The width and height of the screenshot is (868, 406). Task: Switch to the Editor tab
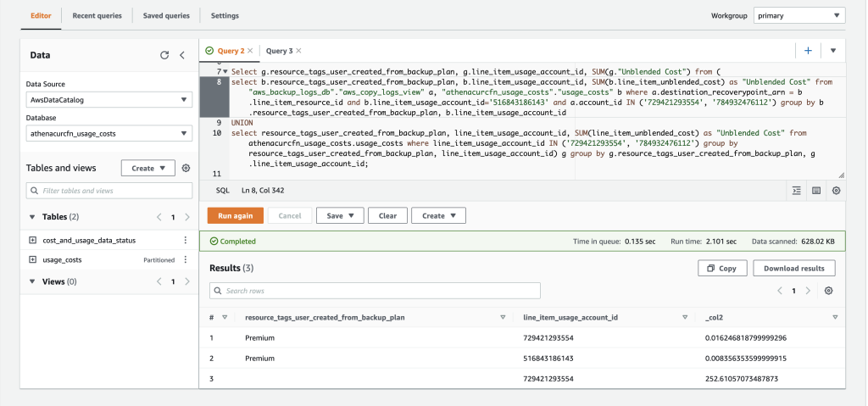[41, 15]
